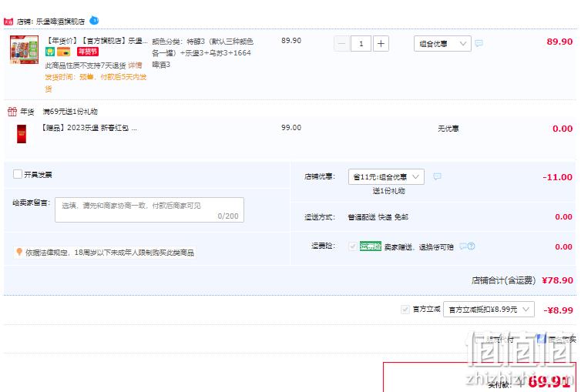Viewport: 581px width, 392px height.
Task: Open the red envelope gift thumbnail
Action: [22, 134]
